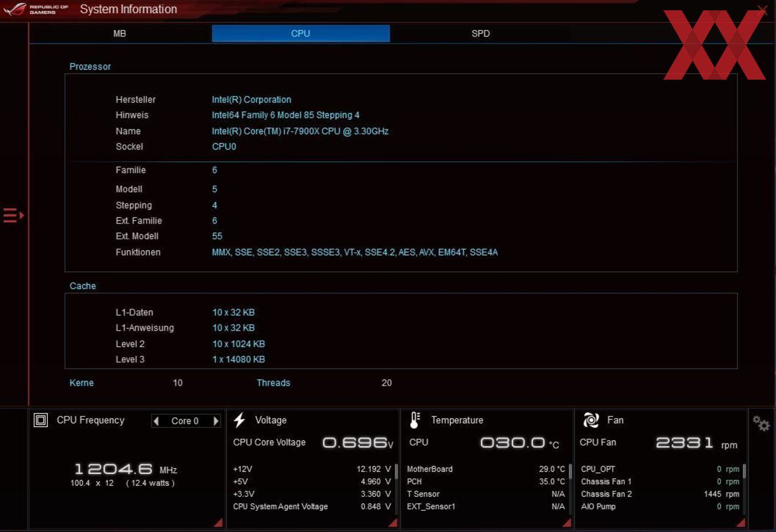Switch to the MB tab
This screenshot has height=532, width=776.
[x=120, y=33]
